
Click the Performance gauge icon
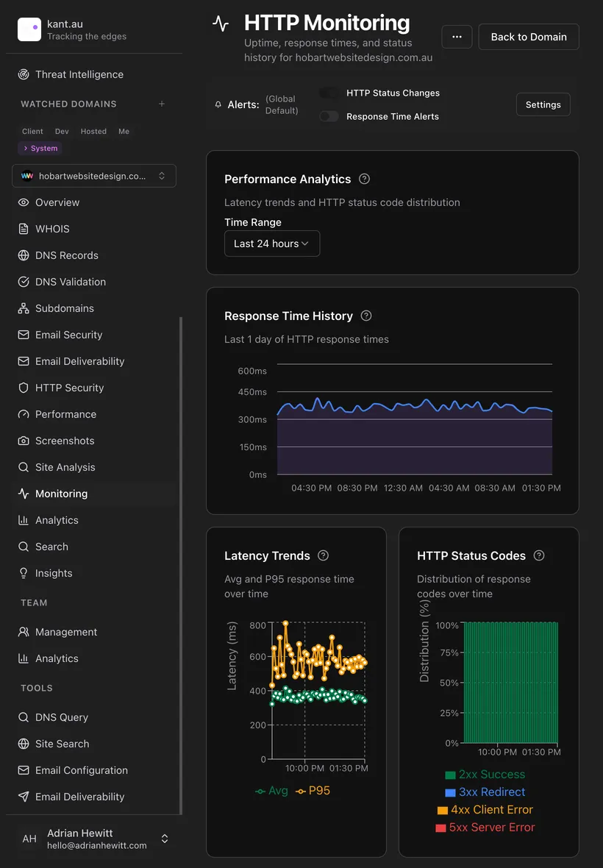click(24, 415)
